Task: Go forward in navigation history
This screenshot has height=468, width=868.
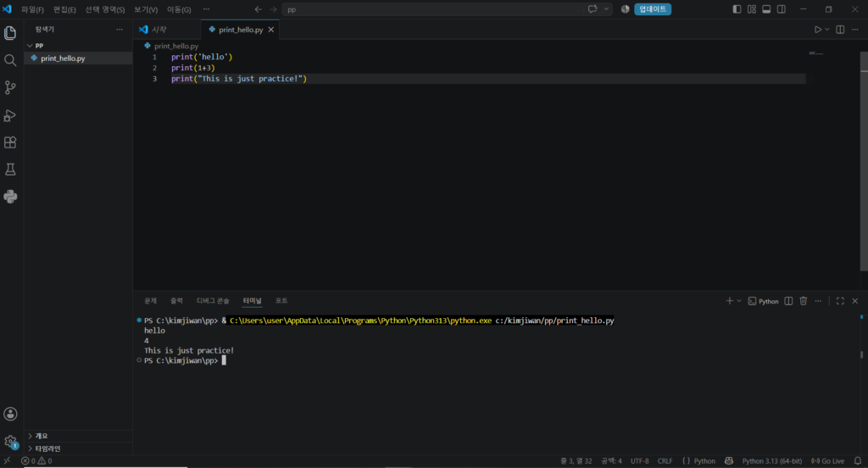Action: (273, 9)
